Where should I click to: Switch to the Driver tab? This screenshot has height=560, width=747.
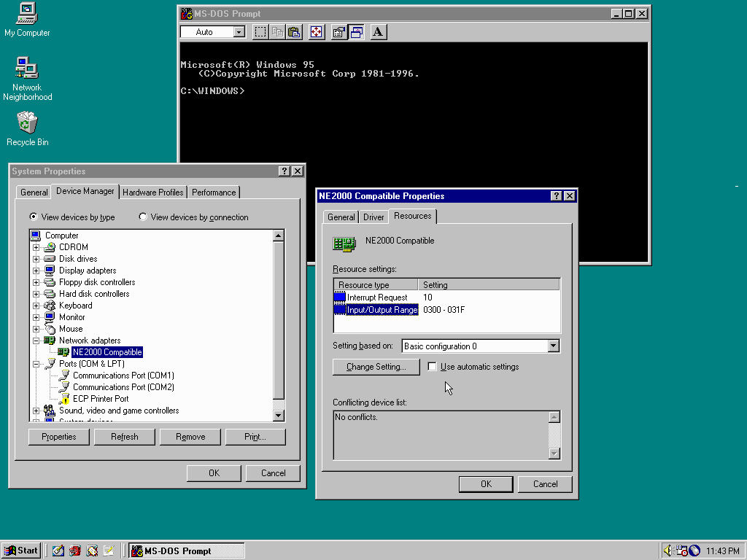[x=373, y=216]
